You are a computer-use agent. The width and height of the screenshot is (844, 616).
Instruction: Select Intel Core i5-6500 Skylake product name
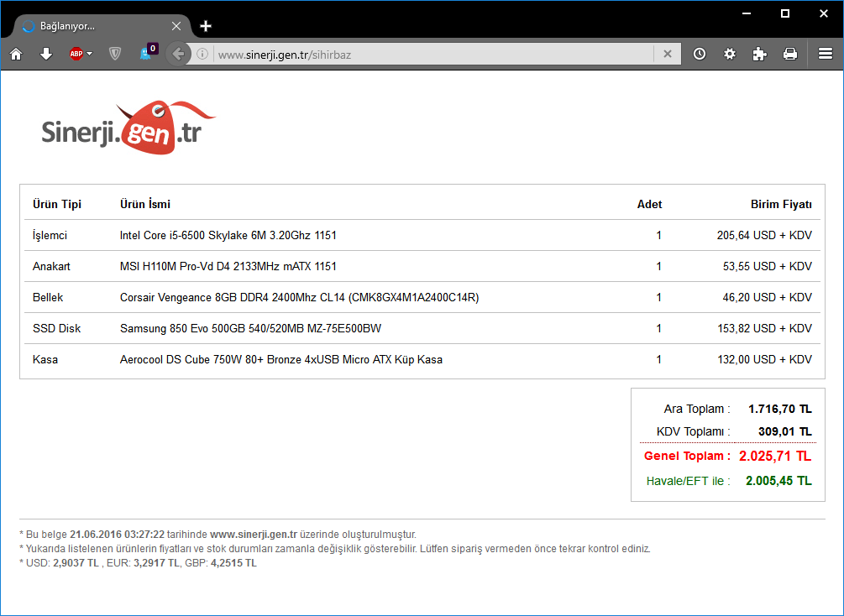coord(228,236)
